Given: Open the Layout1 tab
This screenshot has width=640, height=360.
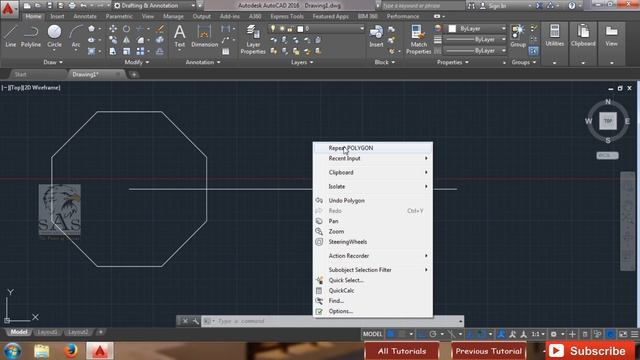Looking at the screenshot, I should click(47, 332).
